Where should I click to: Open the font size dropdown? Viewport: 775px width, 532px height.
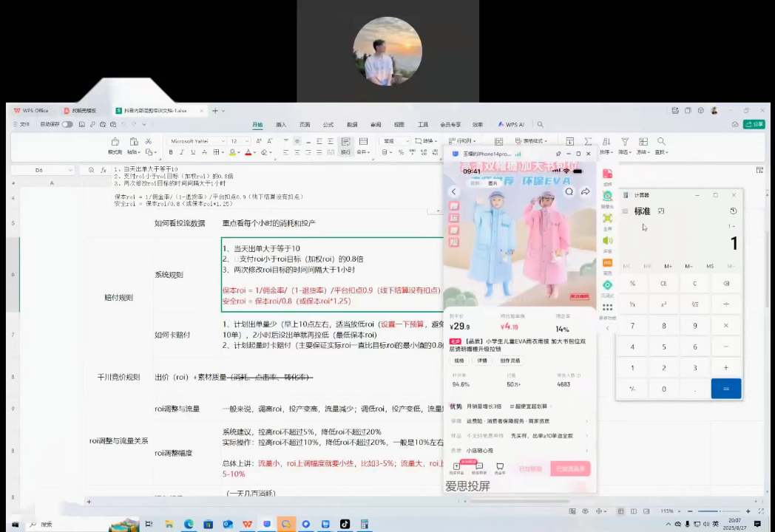(x=247, y=141)
